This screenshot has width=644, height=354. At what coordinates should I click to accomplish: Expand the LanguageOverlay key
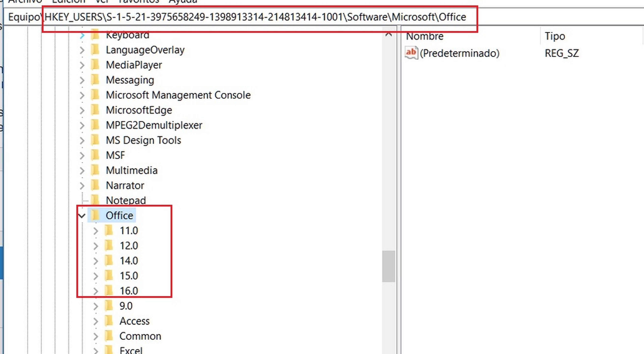[82, 50]
